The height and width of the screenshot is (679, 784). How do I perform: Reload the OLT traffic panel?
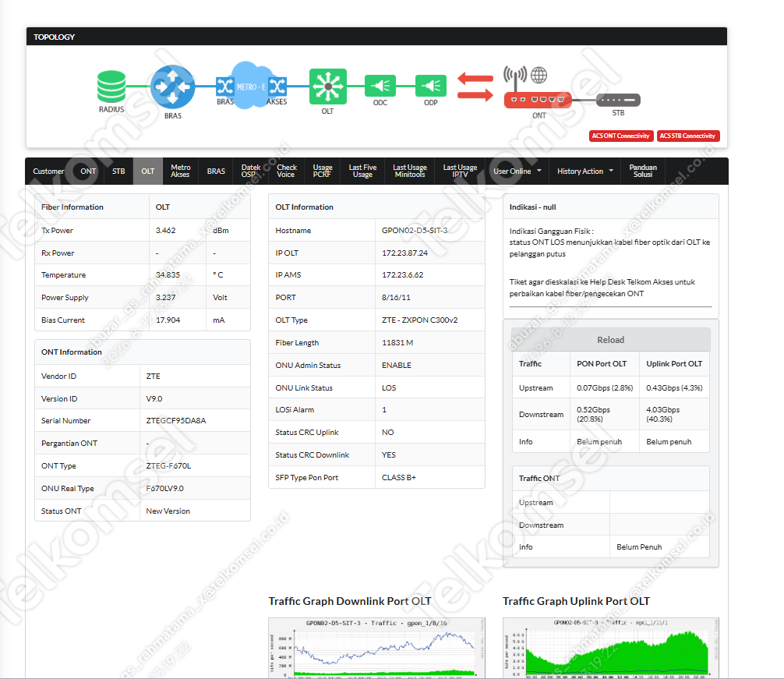[610, 340]
